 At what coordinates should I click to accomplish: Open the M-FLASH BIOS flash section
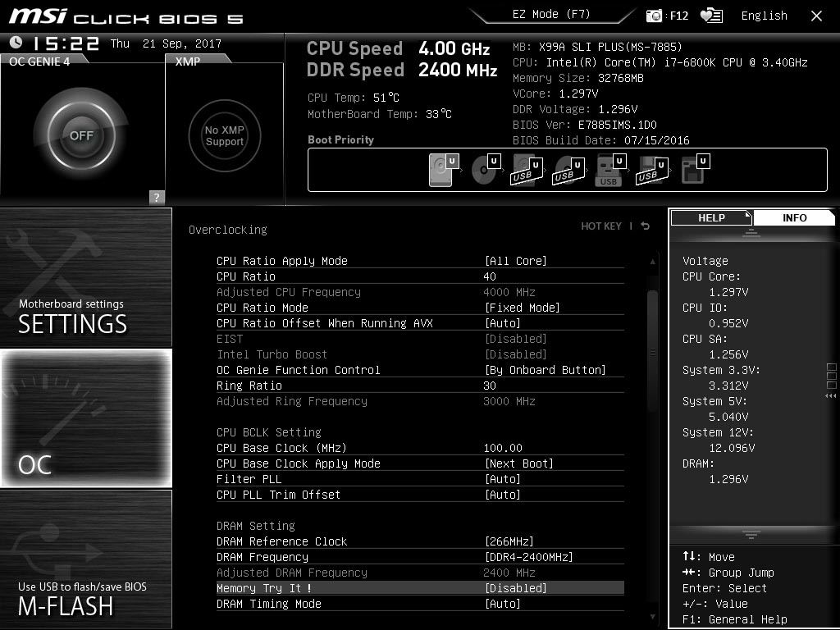[85, 559]
